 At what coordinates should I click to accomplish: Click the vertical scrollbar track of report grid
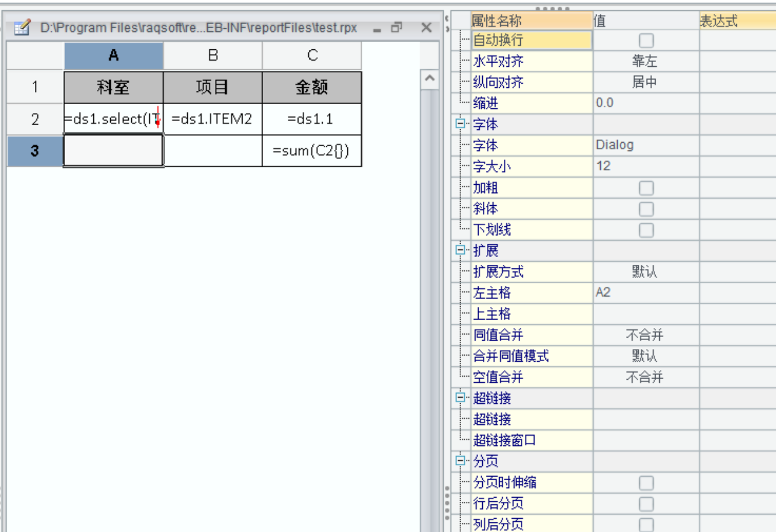429,301
